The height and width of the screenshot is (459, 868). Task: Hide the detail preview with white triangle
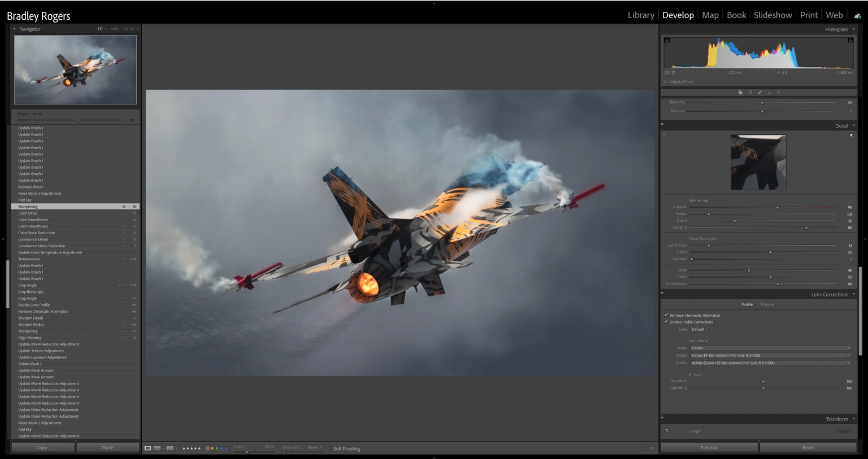[851, 135]
